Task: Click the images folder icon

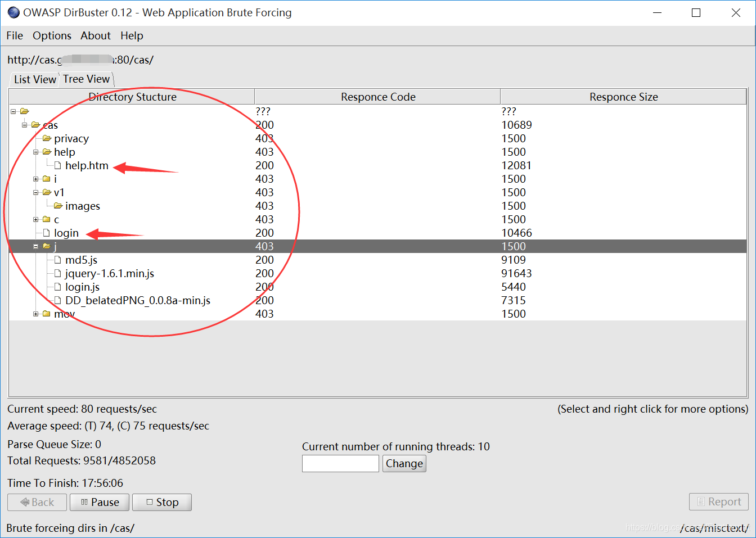Action: pyautogui.click(x=58, y=206)
